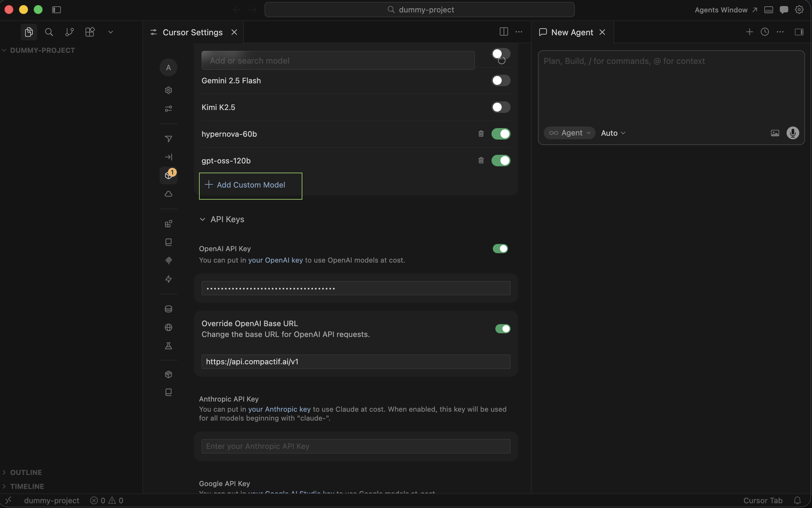Screen dimensions: 812x508
Task: Open the Explorer files icon
Action: (x=29, y=32)
